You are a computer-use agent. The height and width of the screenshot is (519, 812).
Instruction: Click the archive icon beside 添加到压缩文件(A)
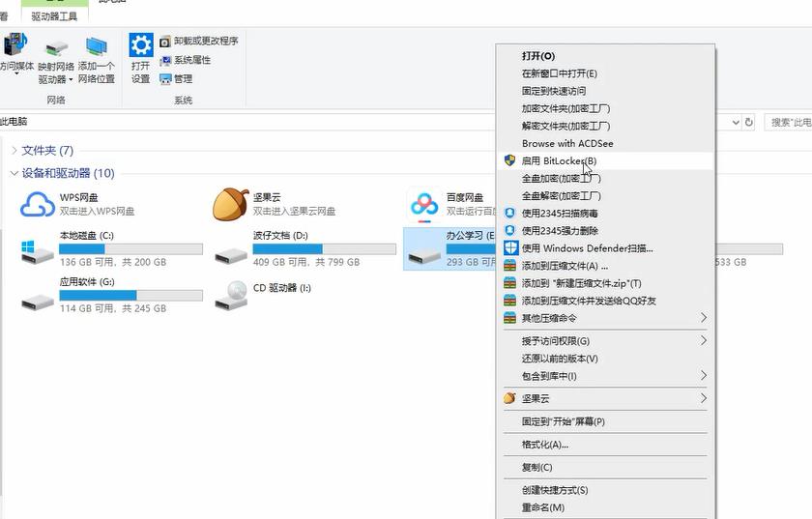click(x=510, y=266)
